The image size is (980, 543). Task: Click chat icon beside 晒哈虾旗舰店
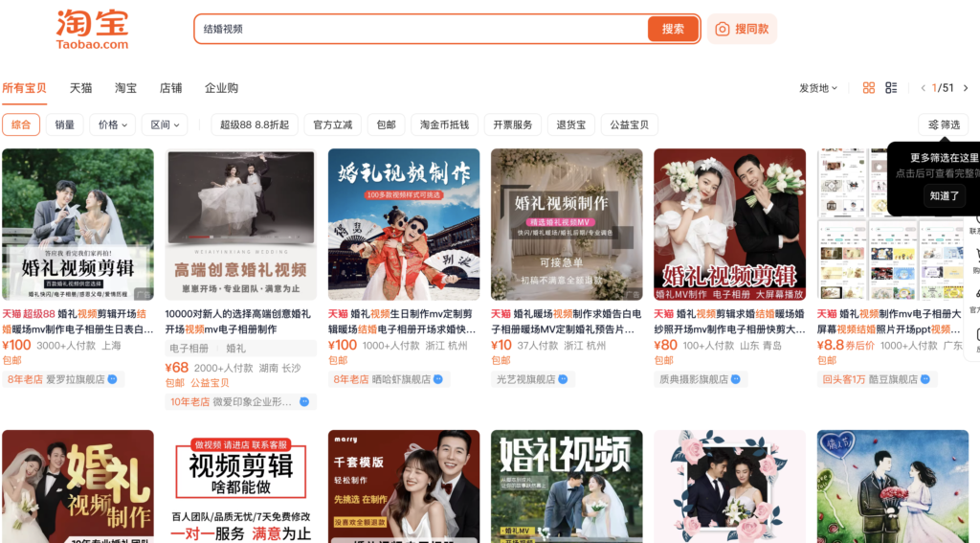pos(438,379)
